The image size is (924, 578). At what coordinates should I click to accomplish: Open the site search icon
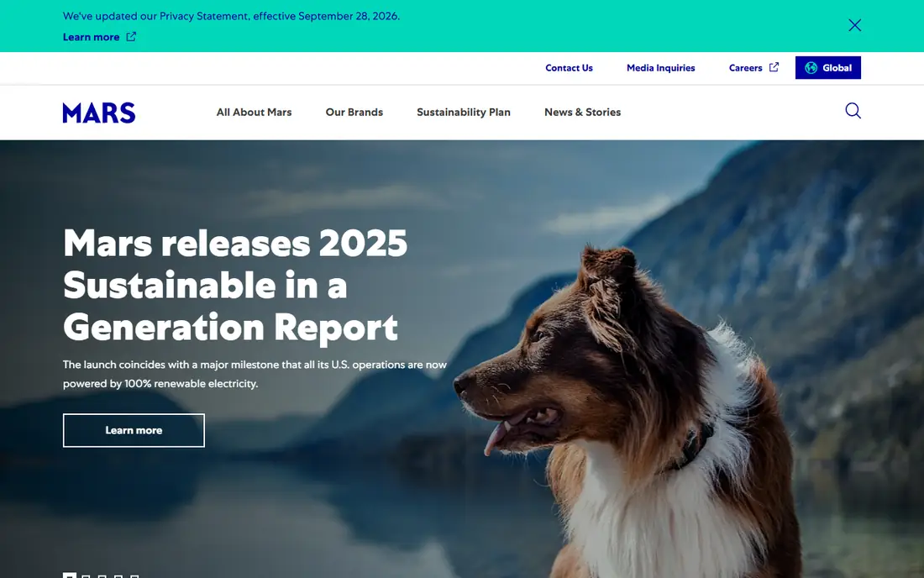coord(853,111)
